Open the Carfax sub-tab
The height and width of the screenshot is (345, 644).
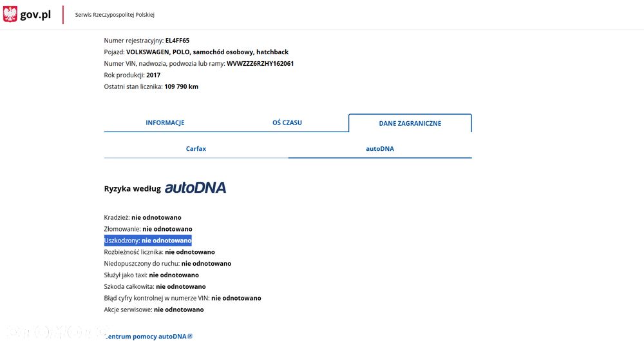196,149
